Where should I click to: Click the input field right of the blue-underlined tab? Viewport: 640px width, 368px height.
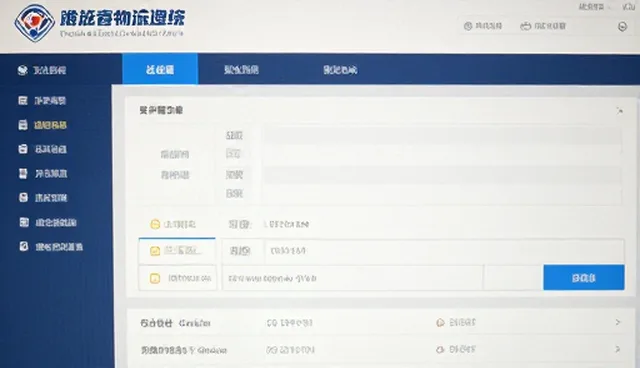(444, 251)
